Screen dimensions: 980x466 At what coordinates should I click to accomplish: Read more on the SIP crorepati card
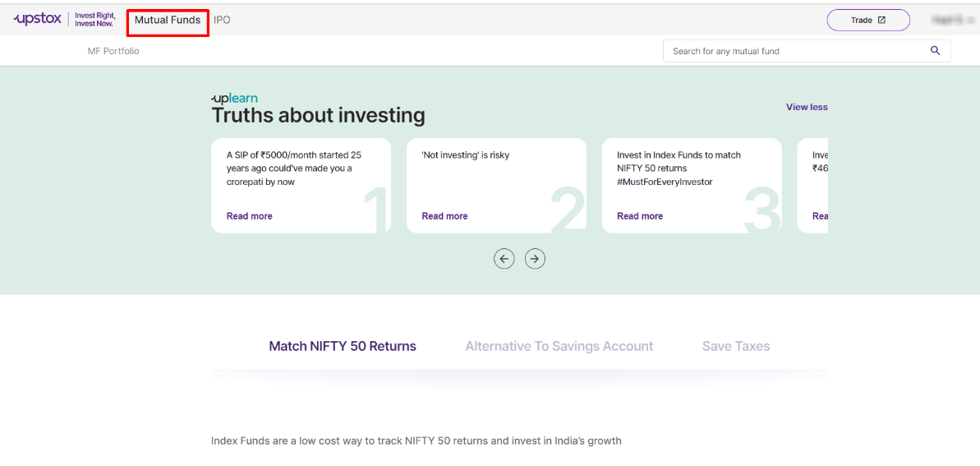point(249,216)
